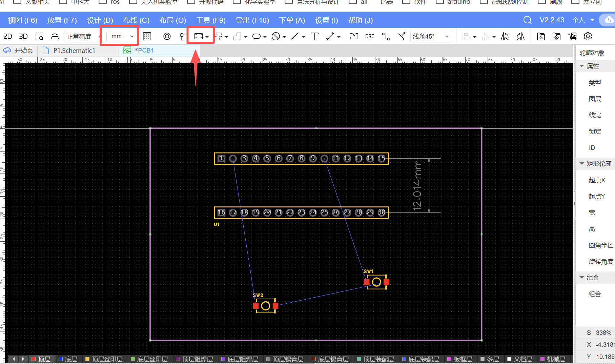Viewport: 615px width, 364px height.
Task: Click the rotate left flip icon
Action: tap(505, 36)
